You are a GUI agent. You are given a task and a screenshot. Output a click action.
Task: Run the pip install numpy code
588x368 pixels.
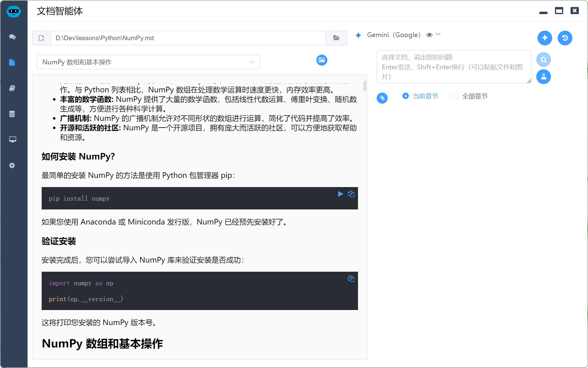(x=340, y=194)
